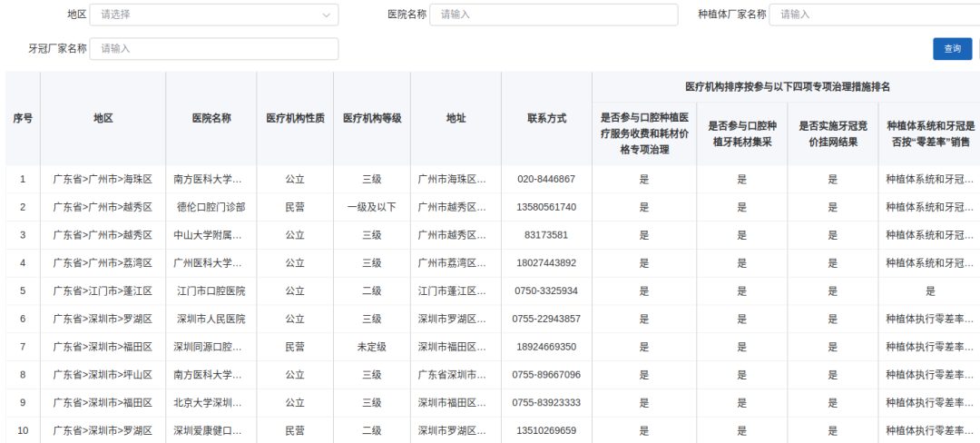Image resolution: width=980 pixels, height=443 pixels.
Task: Click 深圳市人民医院 hospital name cell
Action: (x=211, y=320)
